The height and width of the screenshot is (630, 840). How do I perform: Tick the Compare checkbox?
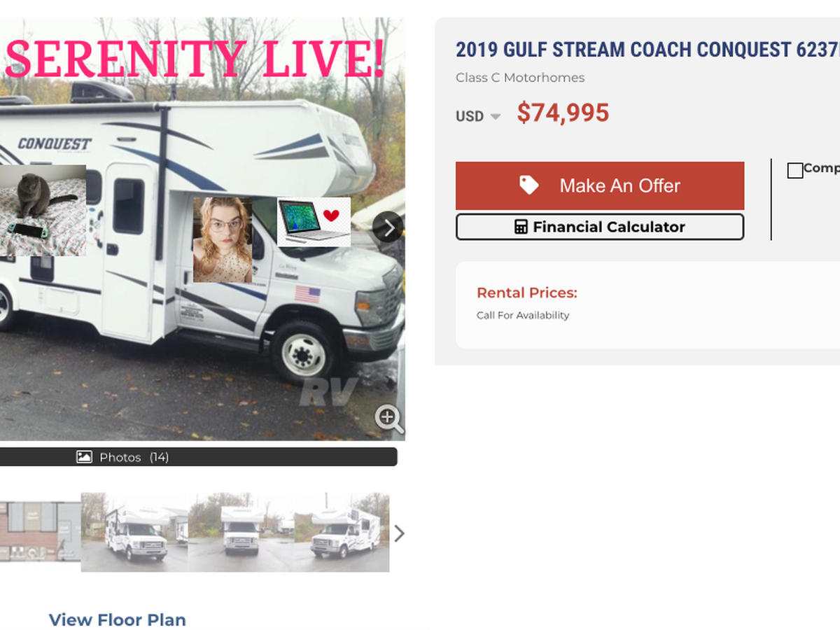pos(795,170)
